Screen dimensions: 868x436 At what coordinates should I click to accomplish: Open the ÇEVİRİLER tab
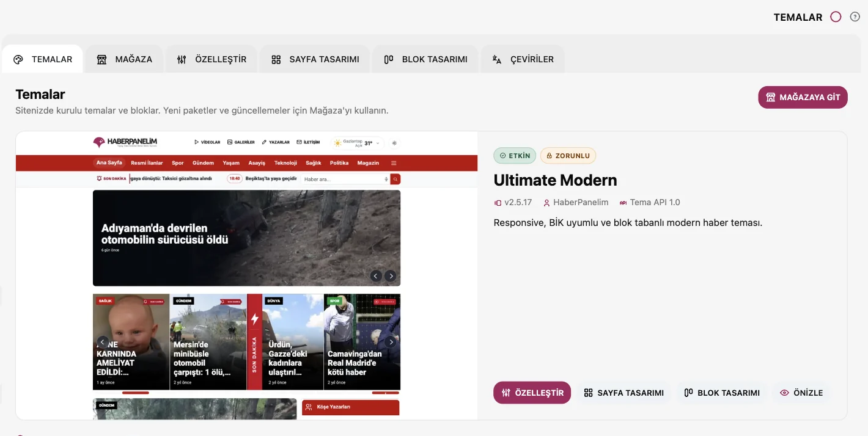tap(523, 59)
